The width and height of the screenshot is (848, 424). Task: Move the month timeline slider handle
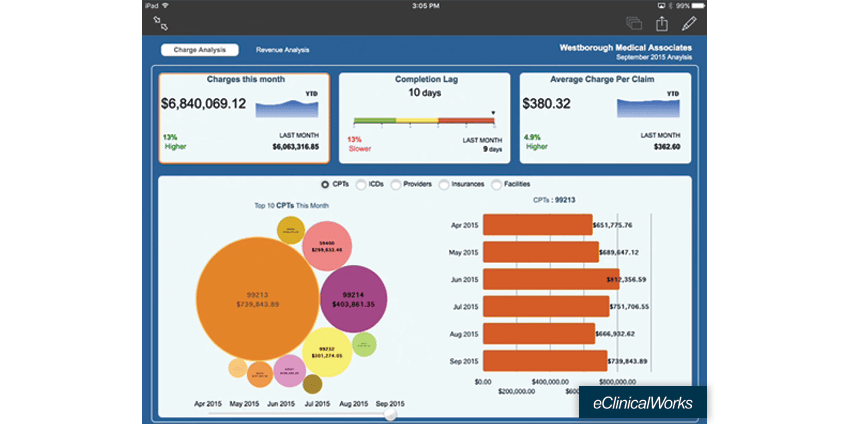tap(389, 414)
